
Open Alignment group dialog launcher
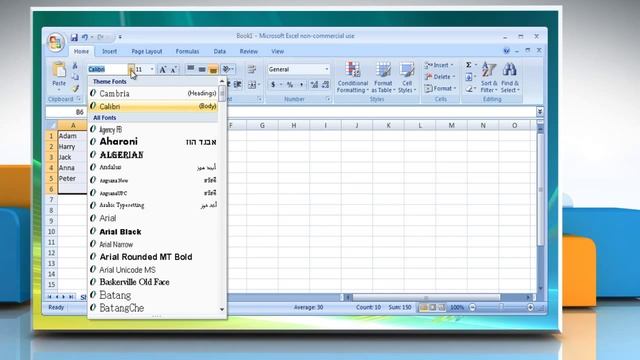pyautogui.click(x=260, y=99)
